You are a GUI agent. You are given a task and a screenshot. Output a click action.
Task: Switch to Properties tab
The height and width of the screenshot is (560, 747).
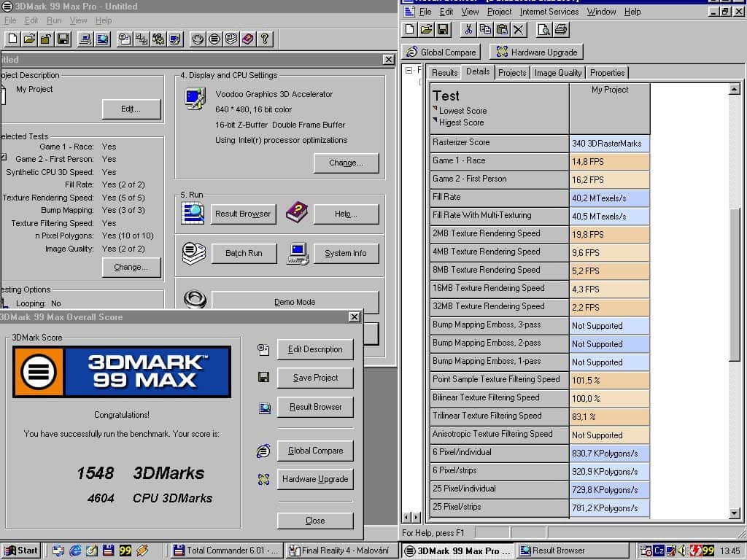coord(607,72)
